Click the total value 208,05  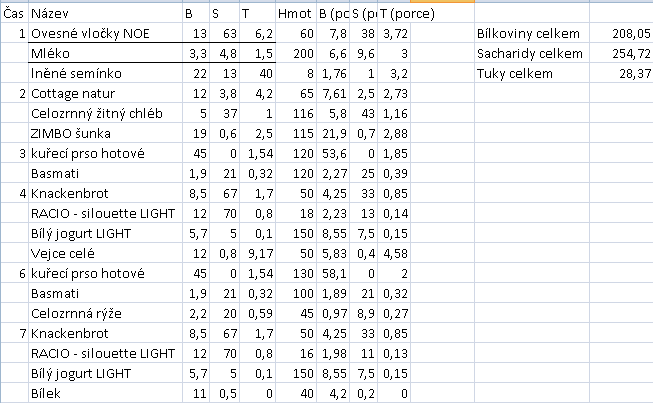[621, 33]
